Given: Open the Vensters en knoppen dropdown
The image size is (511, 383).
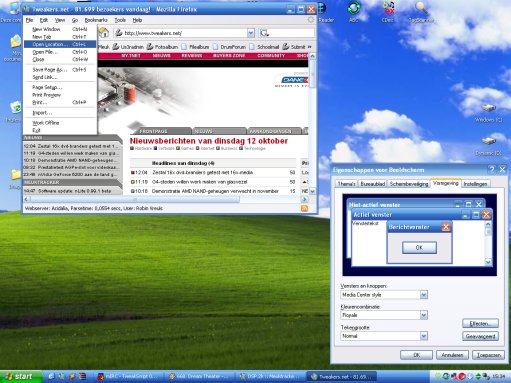Looking at the screenshot, I should click(x=424, y=295).
